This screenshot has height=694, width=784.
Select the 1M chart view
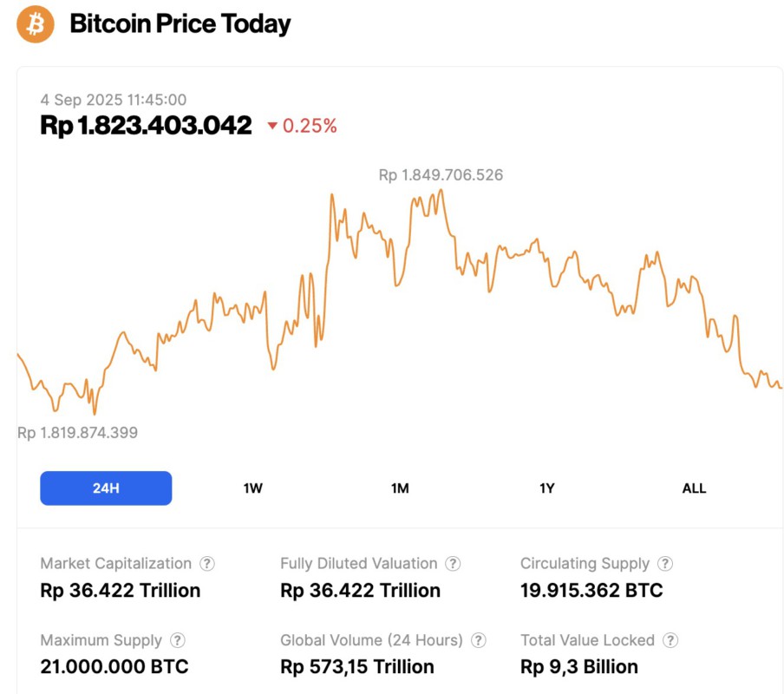tap(400, 488)
